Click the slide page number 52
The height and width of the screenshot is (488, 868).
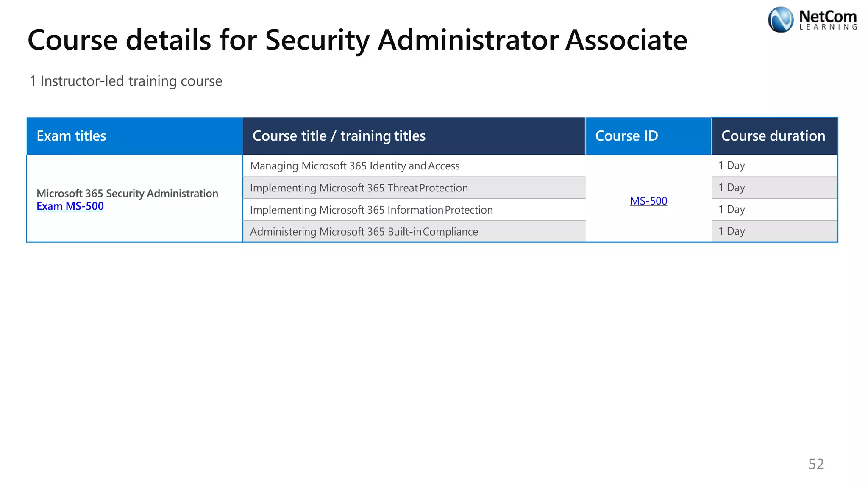coord(816,464)
